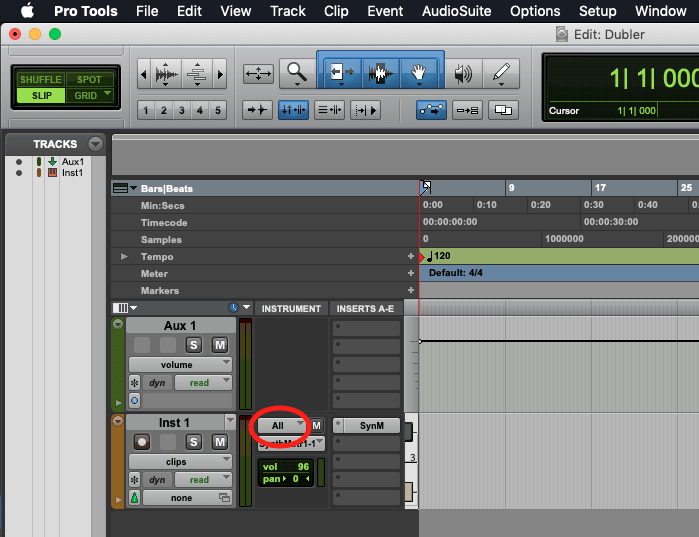
Task: Open the timebase clock selector
Action: [239, 307]
